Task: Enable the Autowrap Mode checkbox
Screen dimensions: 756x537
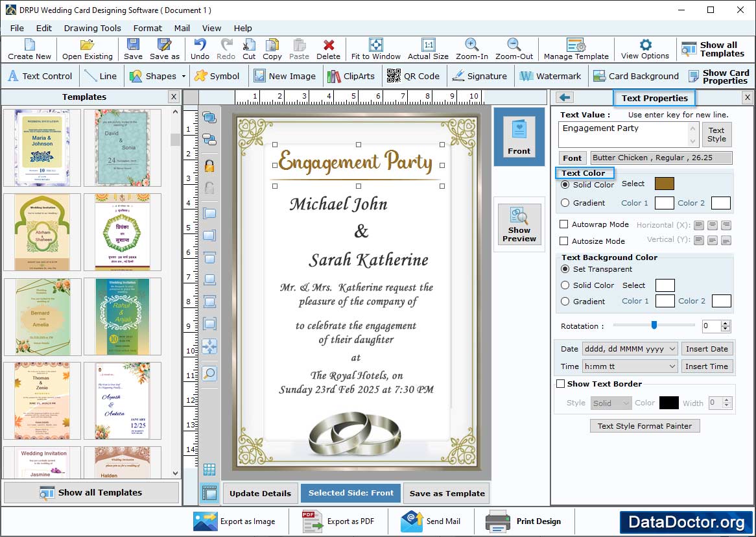Action: 564,224
